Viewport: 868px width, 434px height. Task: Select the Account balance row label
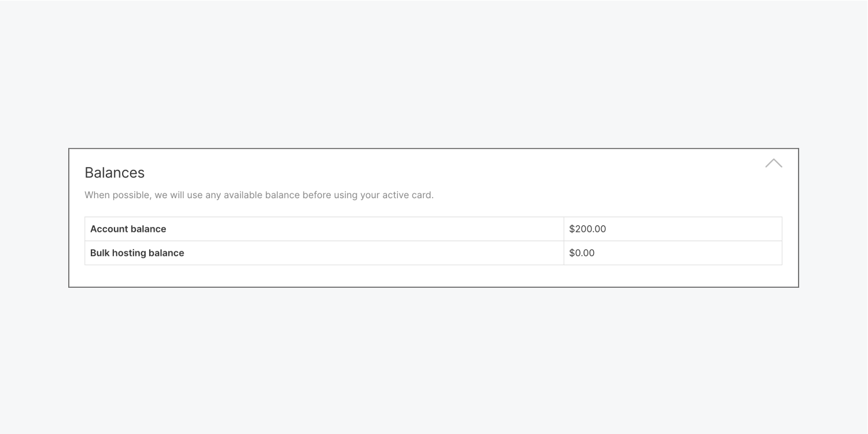[x=128, y=229]
